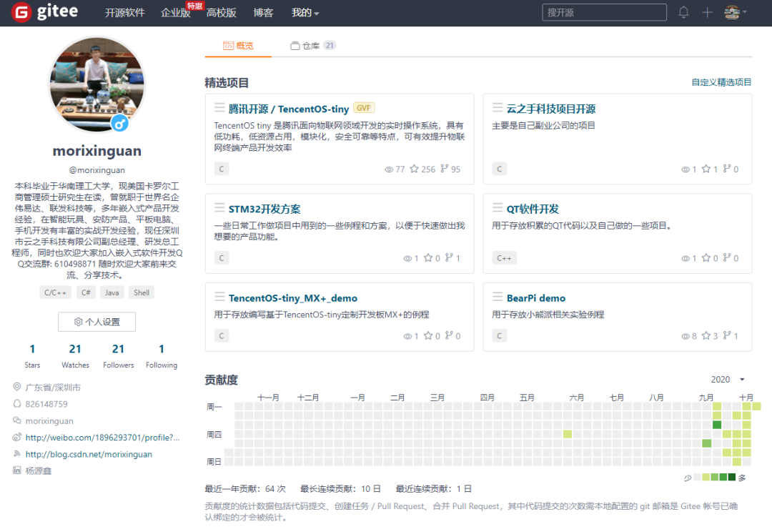Click the C/C++ skill tag
The height and width of the screenshot is (532, 772).
click(x=55, y=292)
